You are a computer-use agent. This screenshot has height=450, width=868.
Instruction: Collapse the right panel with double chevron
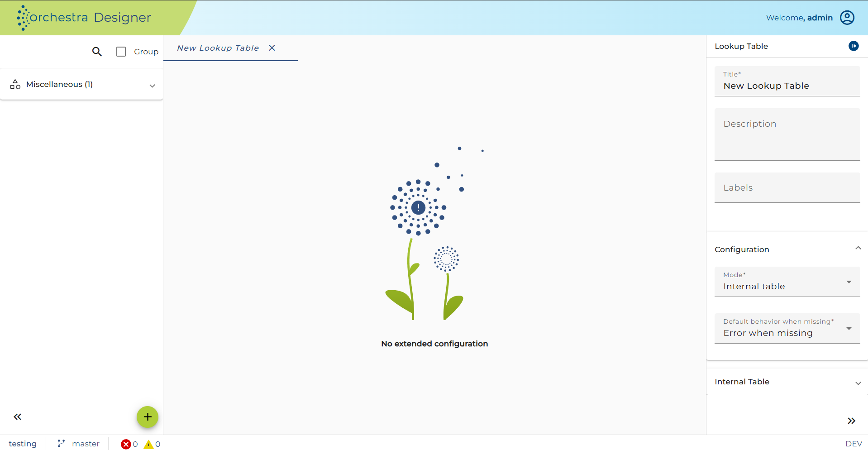tap(851, 421)
